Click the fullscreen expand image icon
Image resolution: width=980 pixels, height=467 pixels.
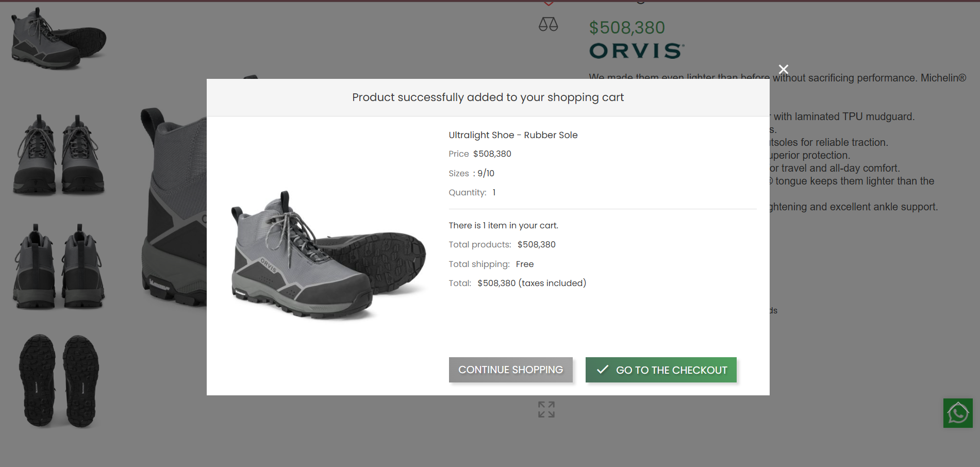[546, 409]
